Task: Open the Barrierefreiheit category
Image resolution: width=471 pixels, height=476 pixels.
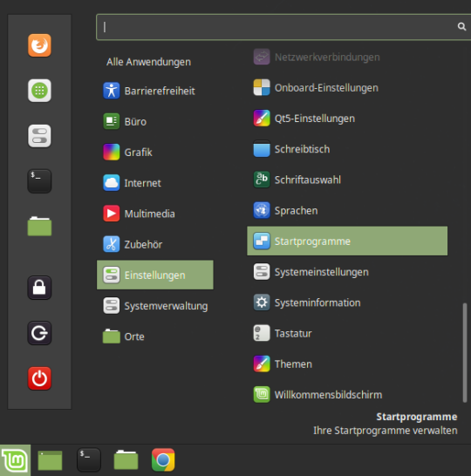Action: (155, 91)
